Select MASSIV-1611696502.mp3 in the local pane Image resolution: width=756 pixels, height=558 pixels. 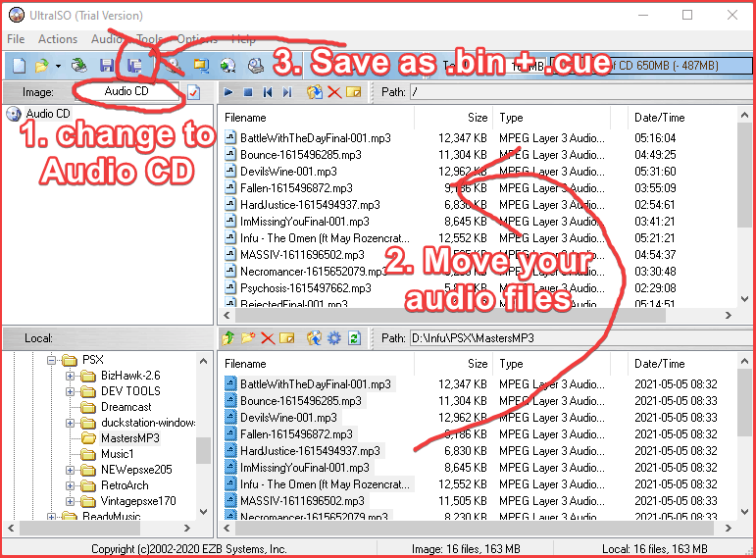302,500
